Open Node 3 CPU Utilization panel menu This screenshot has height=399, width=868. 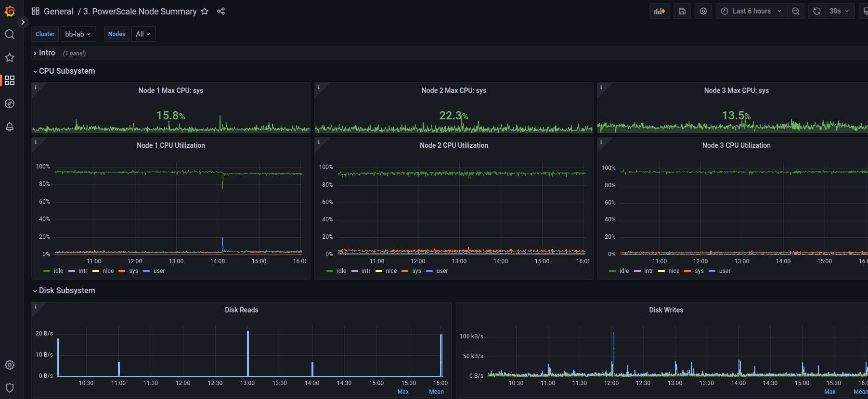pyautogui.click(x=737, y=145)
